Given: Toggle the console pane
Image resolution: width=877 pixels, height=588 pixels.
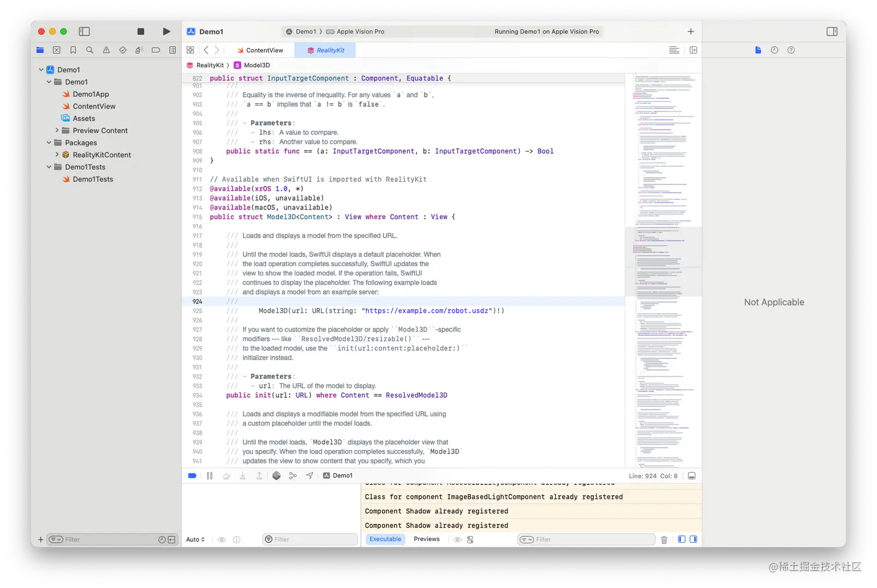Looking at the screenshot, I should pos(693,539).
